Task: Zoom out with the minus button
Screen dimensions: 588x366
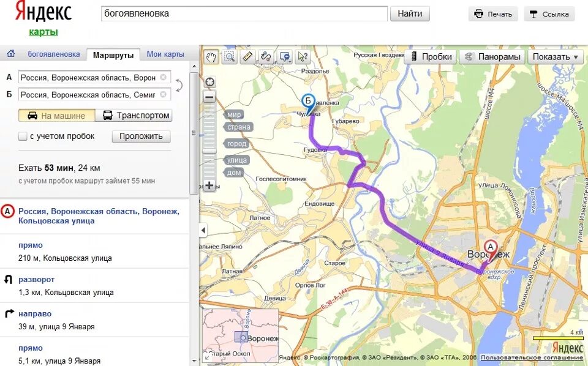Action: [x=209, y=97]
